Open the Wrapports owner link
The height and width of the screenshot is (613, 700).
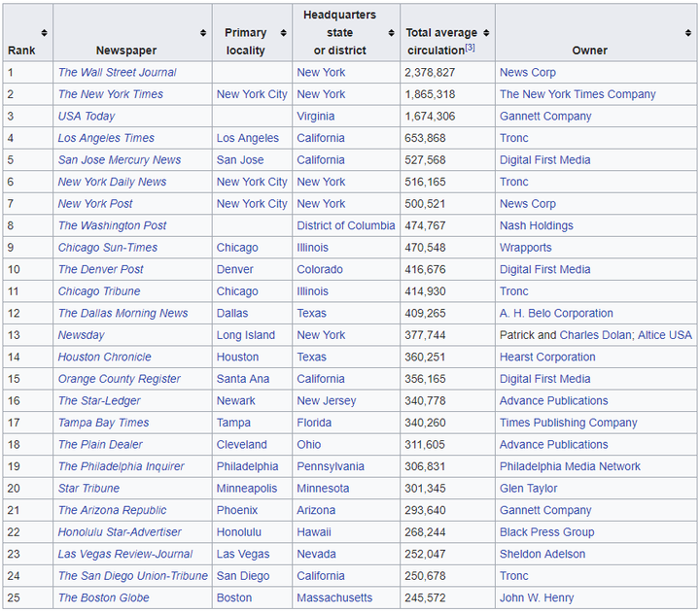point(525,247)
